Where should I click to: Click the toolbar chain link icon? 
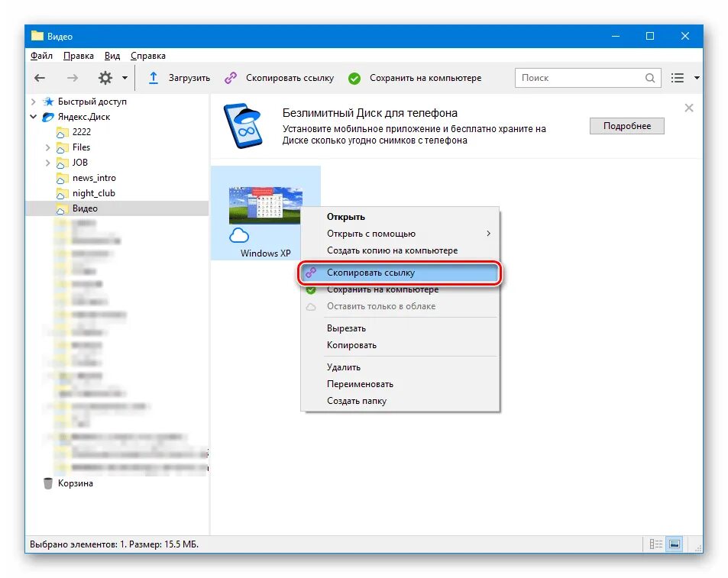click(231, 78)
